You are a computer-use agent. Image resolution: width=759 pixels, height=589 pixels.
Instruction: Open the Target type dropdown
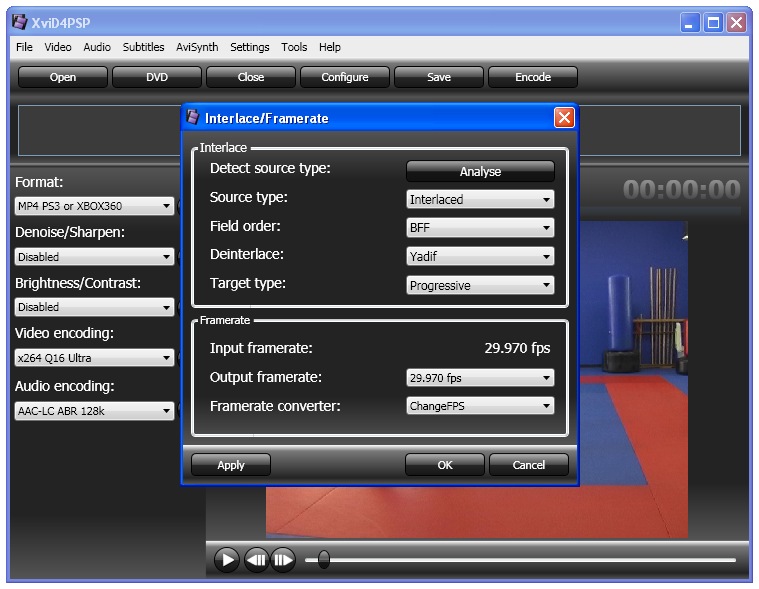[x=480, y=285]
